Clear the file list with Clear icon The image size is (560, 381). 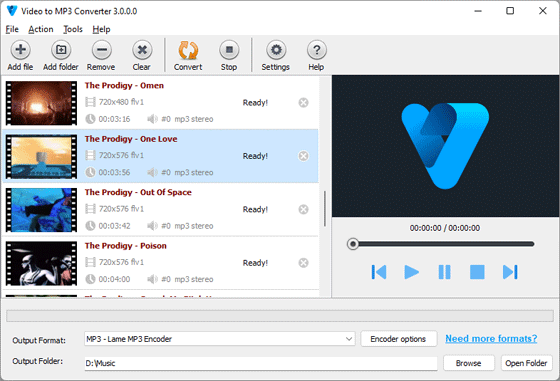[x=142, y=50]
